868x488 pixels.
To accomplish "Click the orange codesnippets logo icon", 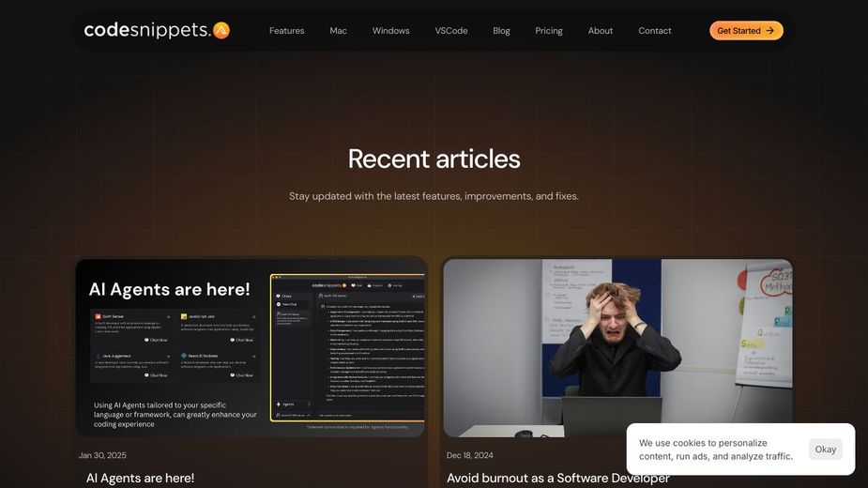I will [x=221, y=30].
